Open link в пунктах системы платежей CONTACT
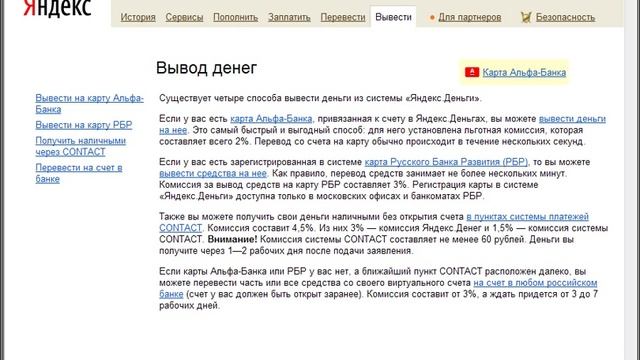This screenshot has width=640, height=360. [527, 217]
